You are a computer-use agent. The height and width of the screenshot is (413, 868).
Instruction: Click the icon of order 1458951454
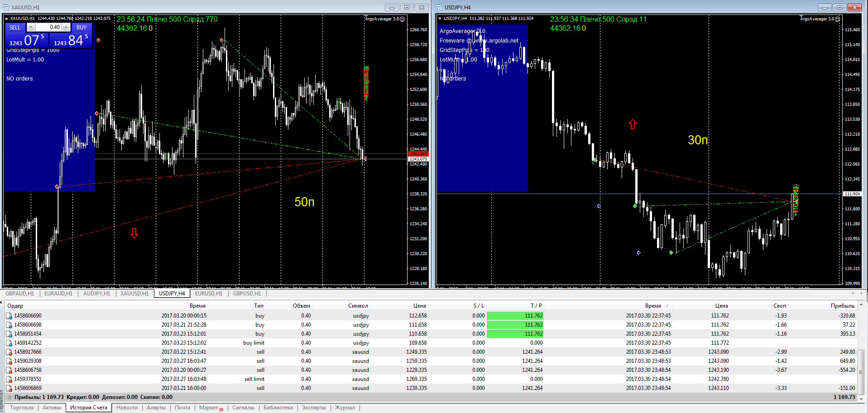click(9, 334)
